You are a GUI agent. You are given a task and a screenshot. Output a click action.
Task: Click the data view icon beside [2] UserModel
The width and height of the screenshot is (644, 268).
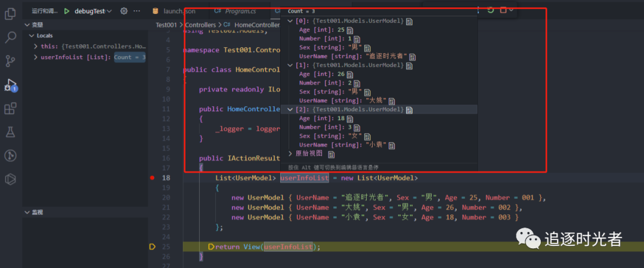pyautogui.click(x=409, y=110)
